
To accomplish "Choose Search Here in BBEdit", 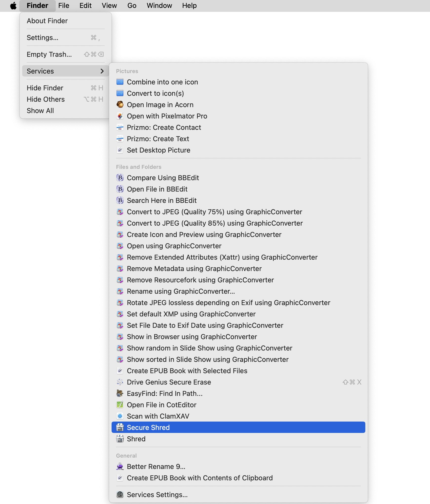I will coord(238,200).
